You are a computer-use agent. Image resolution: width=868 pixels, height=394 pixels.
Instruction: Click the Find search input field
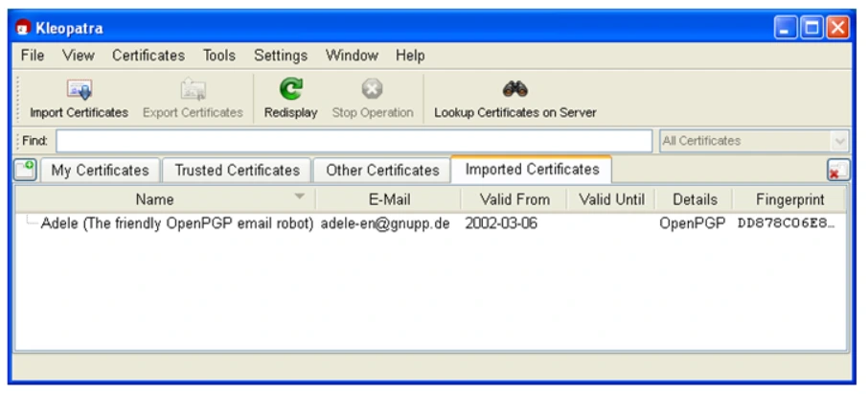click(x=354, y=141)
